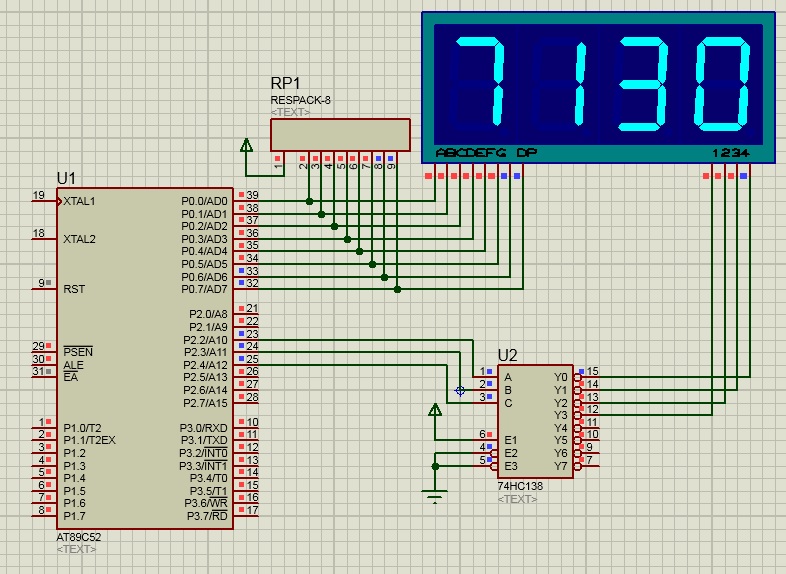Select the ground terminal symbol
Viewport: 786px width, 574px height.
(x=435, y=496)
